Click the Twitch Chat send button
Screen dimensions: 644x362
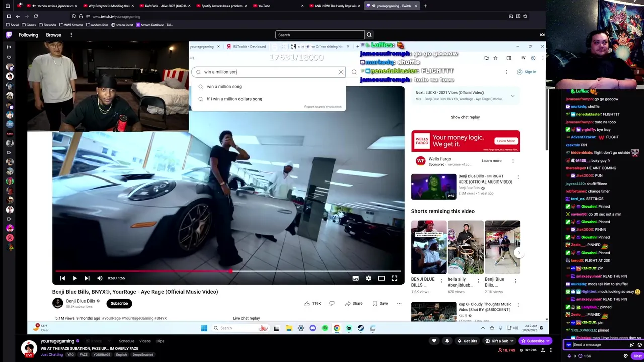click(x=637, y=356)
